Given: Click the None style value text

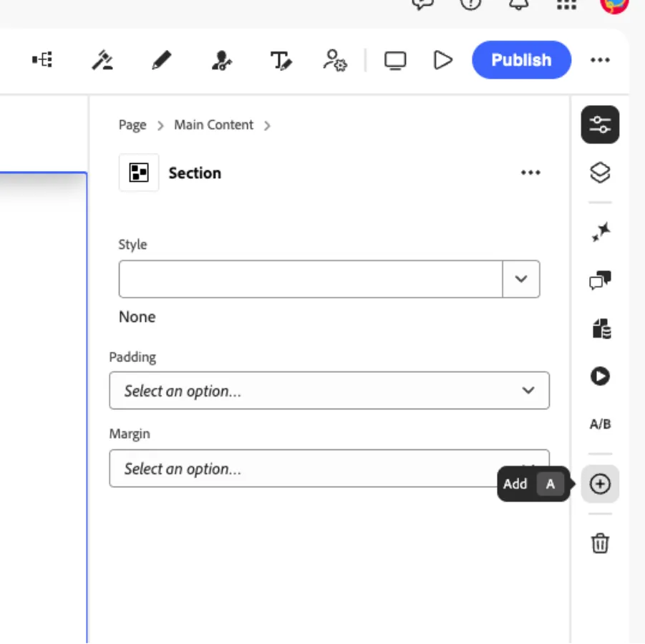Looking at the screenshot, I should tap(137, 317).
